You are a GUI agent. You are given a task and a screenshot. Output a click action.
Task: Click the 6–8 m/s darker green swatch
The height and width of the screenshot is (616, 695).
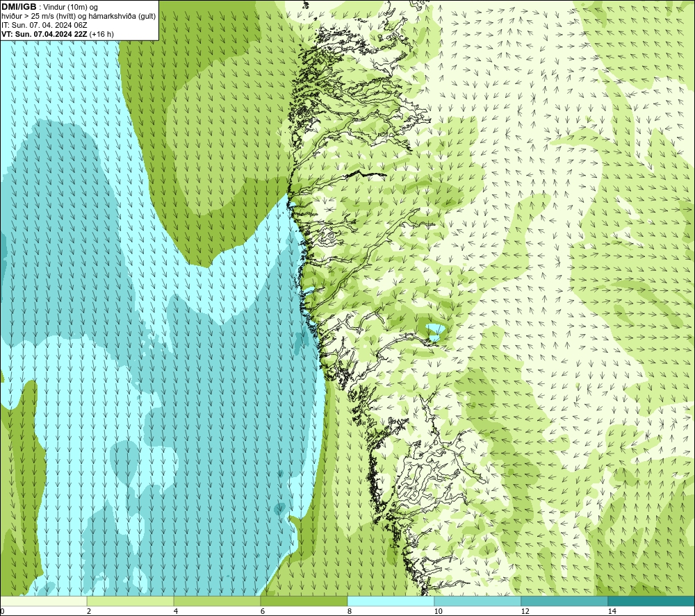pyautogui.click(x=304, y=601)
